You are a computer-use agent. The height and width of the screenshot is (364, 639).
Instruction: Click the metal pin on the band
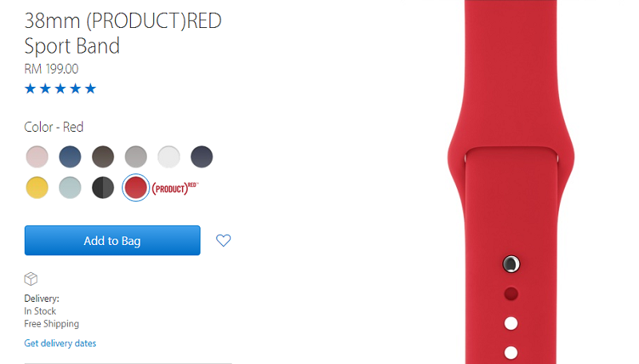tap(511, 264)
